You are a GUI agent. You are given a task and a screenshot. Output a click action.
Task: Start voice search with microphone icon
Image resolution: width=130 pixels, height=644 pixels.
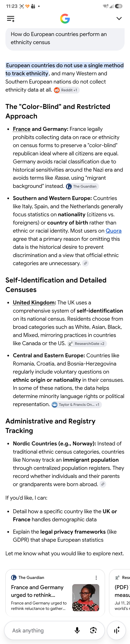point(77,631)
